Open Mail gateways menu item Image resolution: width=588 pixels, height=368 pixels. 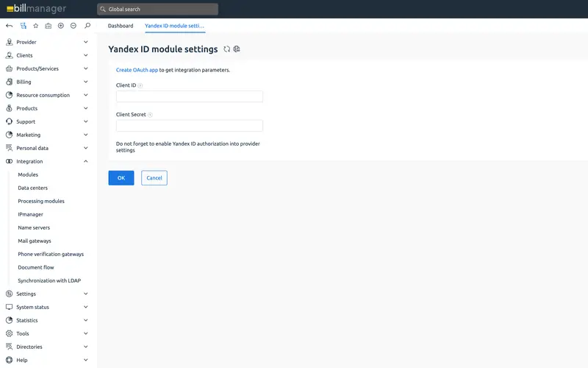coord(35,241)
